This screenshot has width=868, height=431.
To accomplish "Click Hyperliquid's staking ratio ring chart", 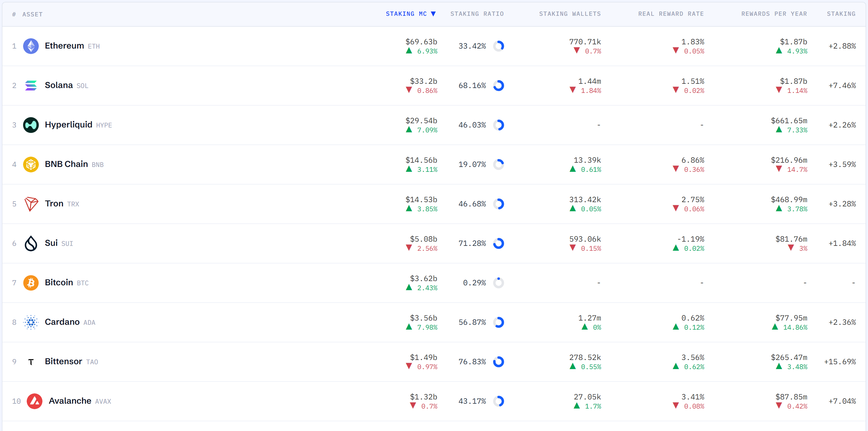I will (499, 125).
